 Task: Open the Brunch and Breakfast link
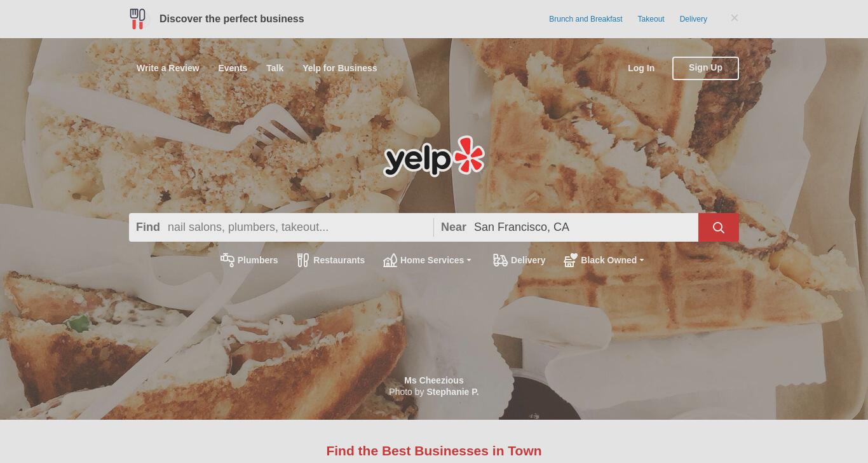tap(586, 19)
